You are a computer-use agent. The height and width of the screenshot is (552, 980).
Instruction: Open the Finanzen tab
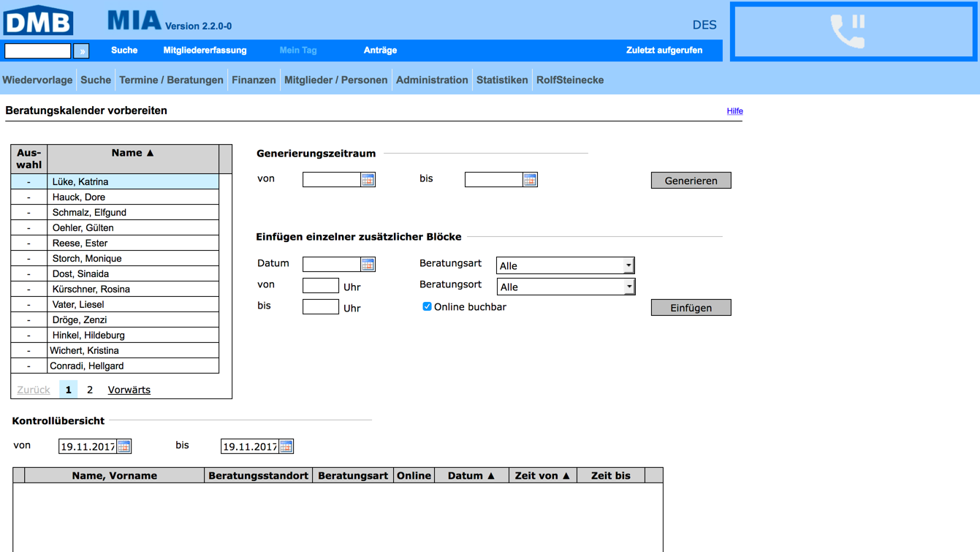pos(254,80)
